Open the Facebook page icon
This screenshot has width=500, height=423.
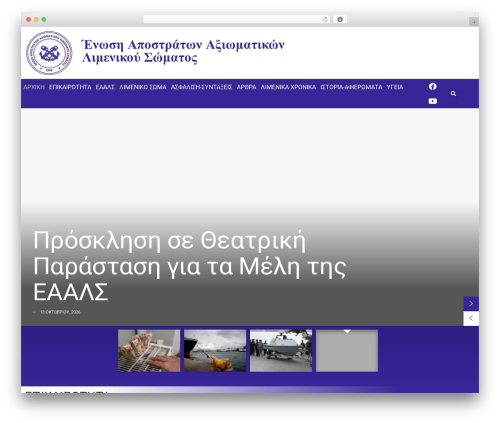tap(432, 87)
